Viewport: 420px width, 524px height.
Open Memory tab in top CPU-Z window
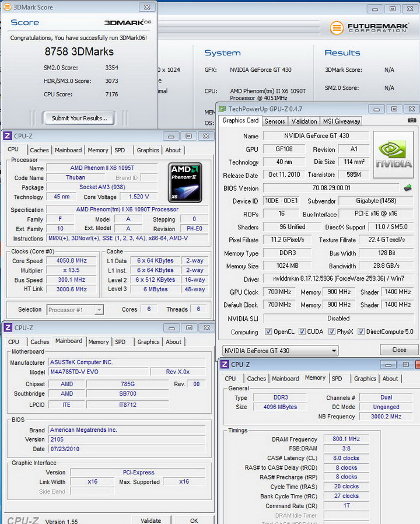click(98, 150)
